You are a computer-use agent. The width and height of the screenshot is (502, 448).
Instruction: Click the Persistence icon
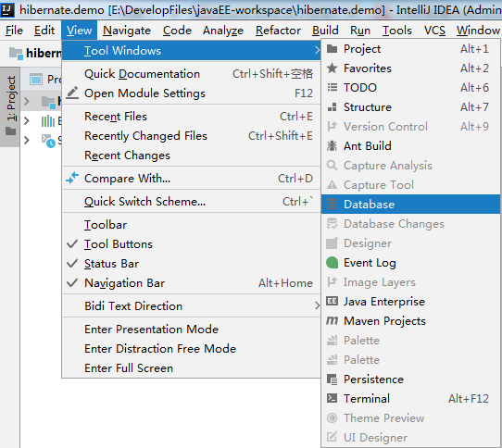pyautogui.click(x=332, y=380)
